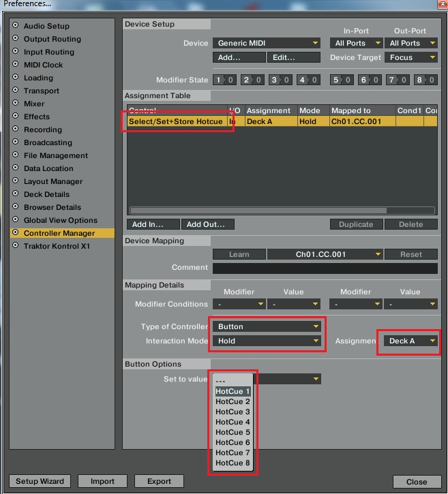Viewport: 448px width, 494px height.
Task: Open the second modifier Value dropdown
Action: click(410, 304)
